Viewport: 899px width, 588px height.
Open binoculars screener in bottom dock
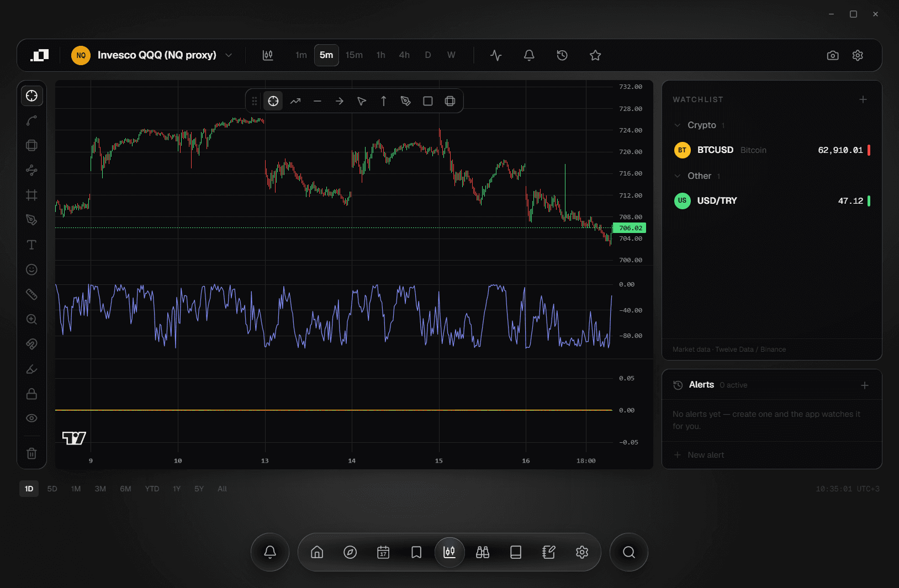pyautogui.click(x=483, y=552)
